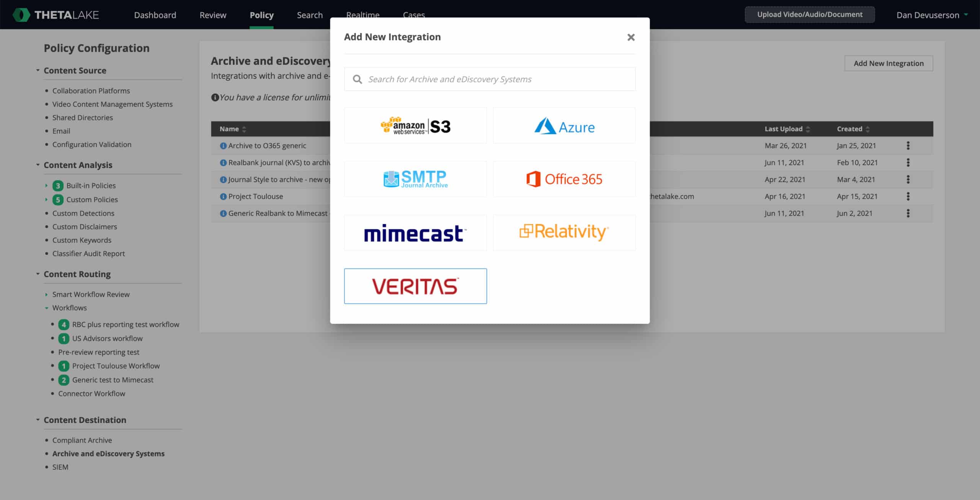Pick the Veritas integration tile

[x=415, y=286]
